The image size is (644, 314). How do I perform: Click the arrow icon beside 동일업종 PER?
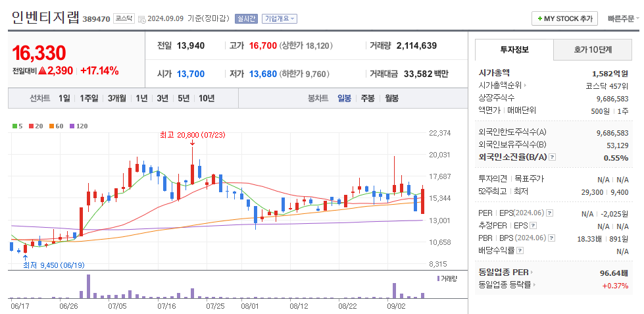tap(532, 272)
